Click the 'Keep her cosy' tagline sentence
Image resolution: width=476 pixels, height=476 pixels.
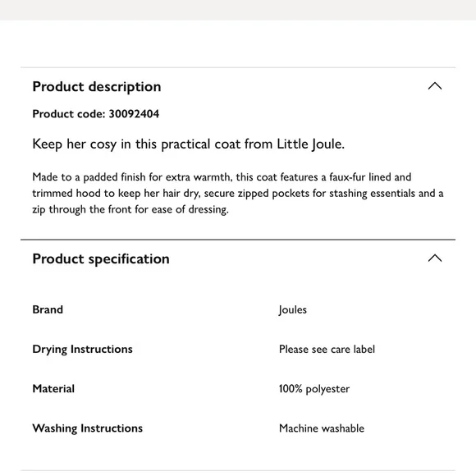(188, 144)
